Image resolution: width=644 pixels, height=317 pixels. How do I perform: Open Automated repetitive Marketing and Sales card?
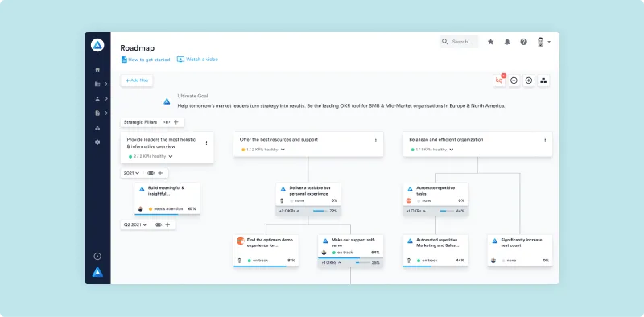pos(436,250)
